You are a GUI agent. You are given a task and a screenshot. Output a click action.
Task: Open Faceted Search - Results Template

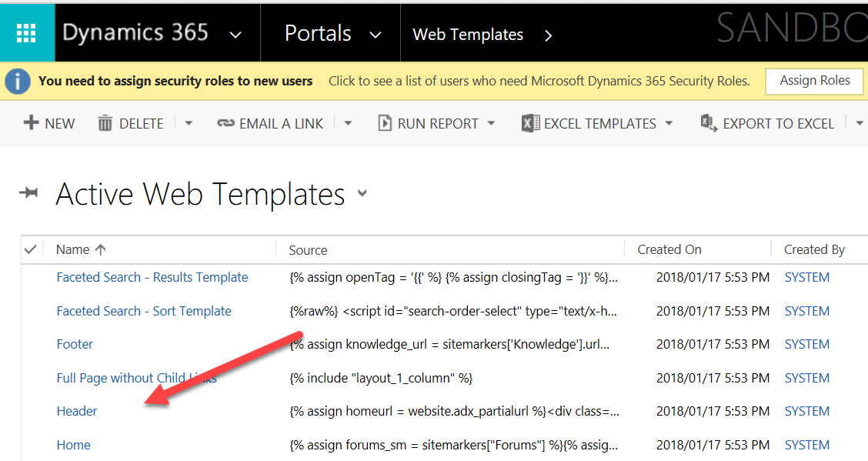pyautogui.click(x=152, y=277)
